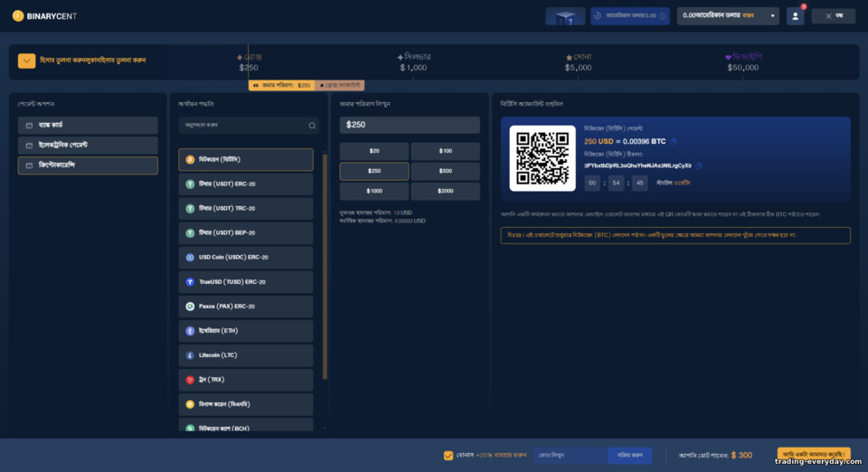Copy the Bitcoin wallet address icon
This screenshot has width=868, height=472.
tap(699, 165)
